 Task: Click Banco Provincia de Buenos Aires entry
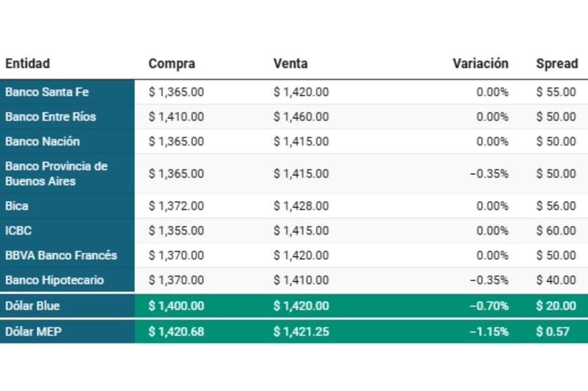tap(56, 173)
